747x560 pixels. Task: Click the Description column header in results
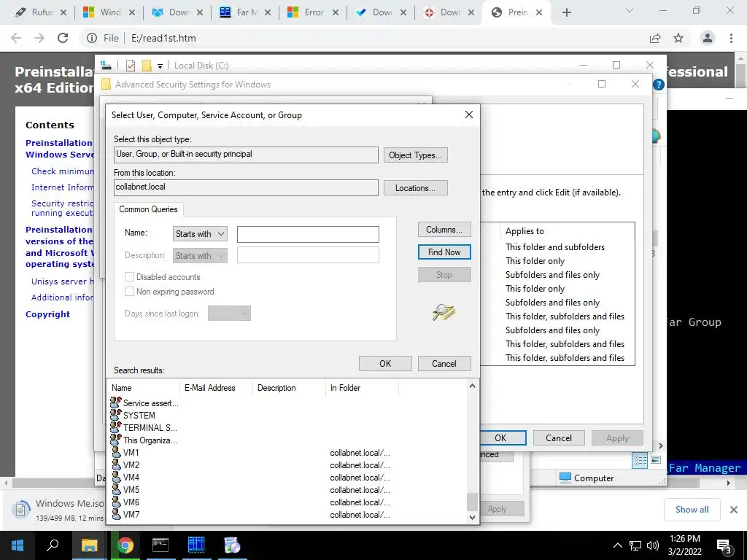289,388
